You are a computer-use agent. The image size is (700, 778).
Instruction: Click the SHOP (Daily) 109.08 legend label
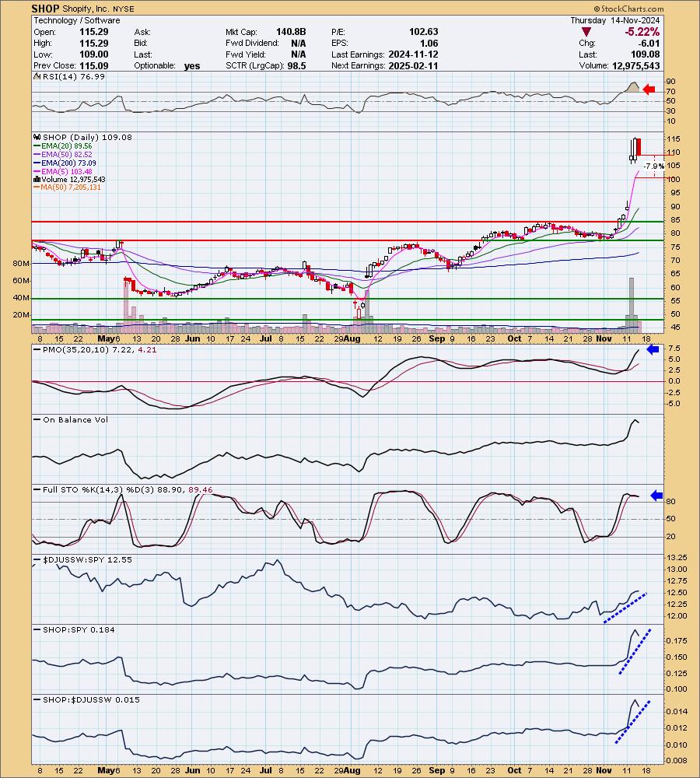pyautogui.click(x=87, y=138)
